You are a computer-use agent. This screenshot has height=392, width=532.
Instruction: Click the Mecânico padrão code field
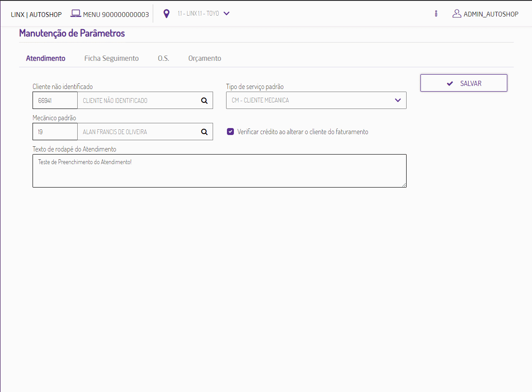(x=55, y=132)
